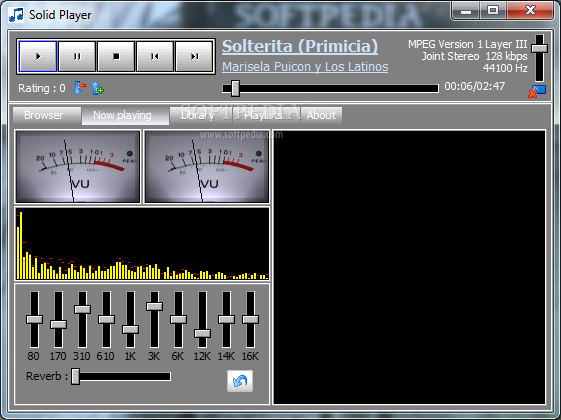Decrease rating with the blue down-arrow icon
Image resolution: width=561 pixels, height=420 pixels.
pyautogui.click(x=79, y=88)
